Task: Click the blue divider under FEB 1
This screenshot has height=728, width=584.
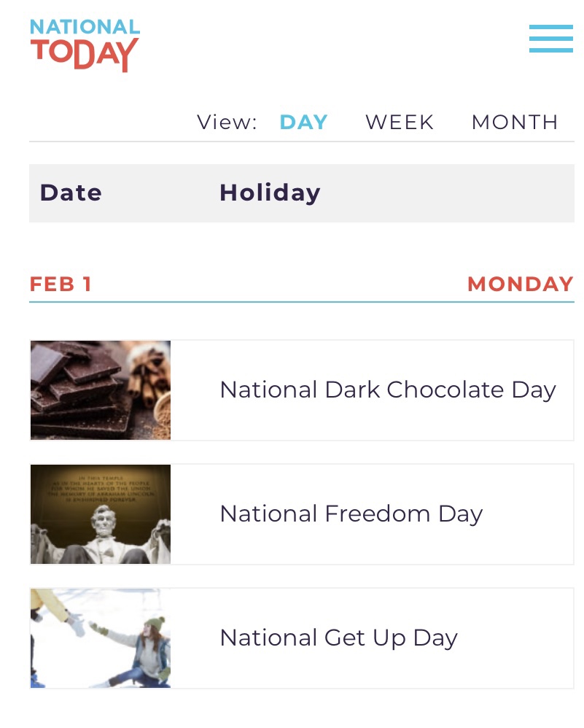Action: pyautogui.click(x=302, y=301)
